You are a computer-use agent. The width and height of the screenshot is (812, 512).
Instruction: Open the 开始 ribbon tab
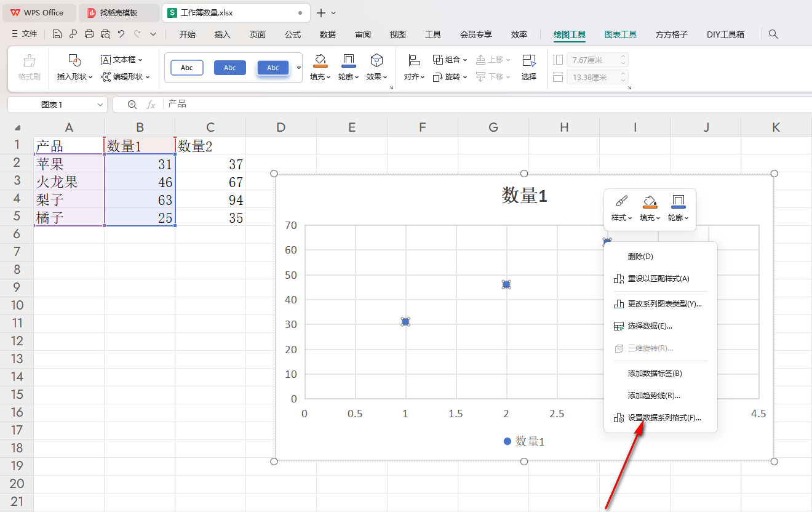(188, 34)
